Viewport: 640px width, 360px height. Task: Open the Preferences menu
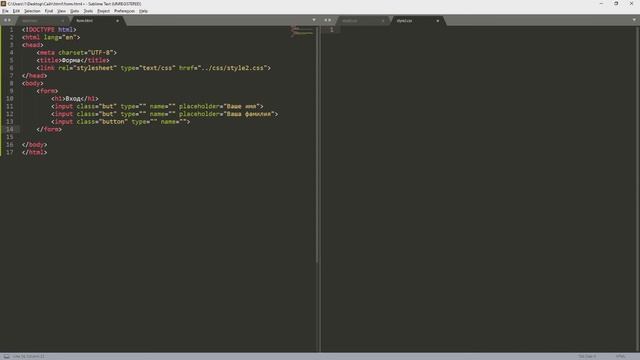[x=124, y=11]
